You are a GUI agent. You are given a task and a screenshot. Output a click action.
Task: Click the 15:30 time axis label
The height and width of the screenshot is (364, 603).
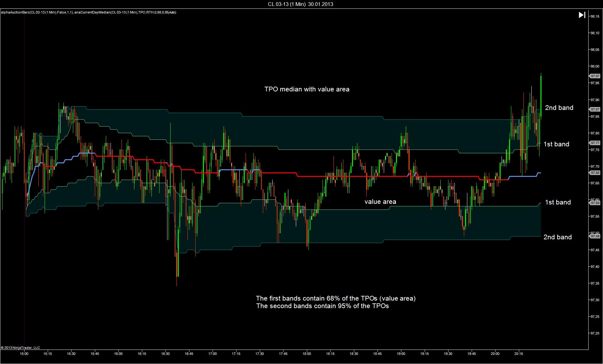pos(71,354)
